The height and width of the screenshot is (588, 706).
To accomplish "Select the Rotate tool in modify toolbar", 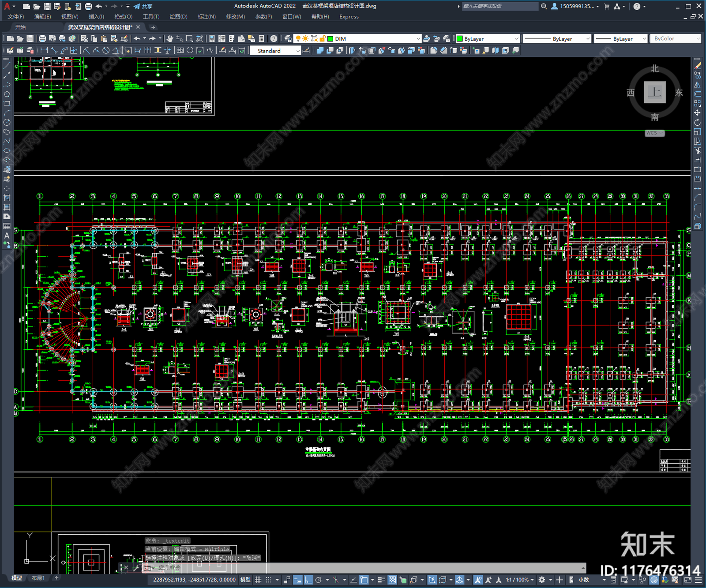I will point(697,122).
